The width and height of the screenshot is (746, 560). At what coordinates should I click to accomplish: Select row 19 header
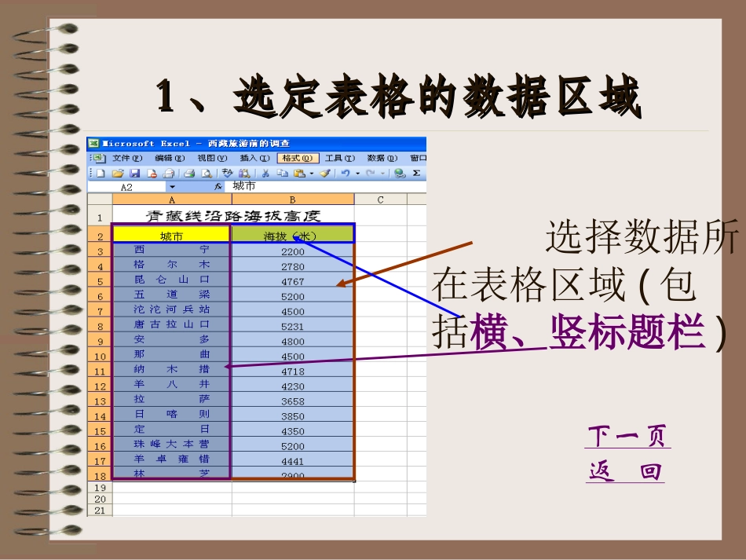pos(100,488)
